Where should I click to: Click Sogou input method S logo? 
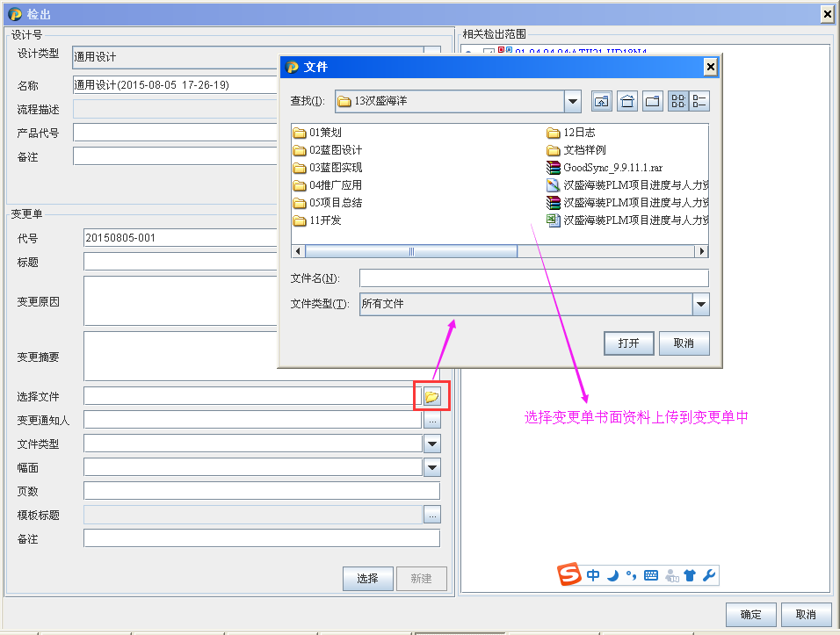click(568, 574)
